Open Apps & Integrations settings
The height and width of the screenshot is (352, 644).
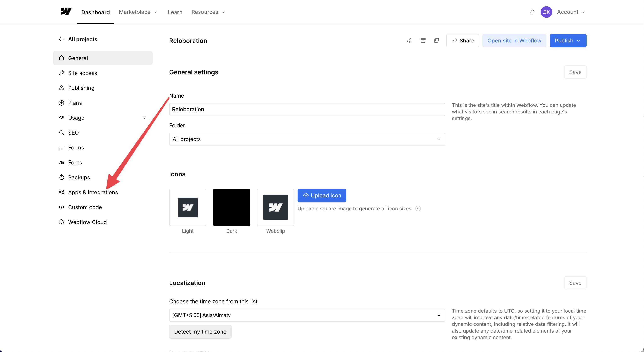[103, 192]
